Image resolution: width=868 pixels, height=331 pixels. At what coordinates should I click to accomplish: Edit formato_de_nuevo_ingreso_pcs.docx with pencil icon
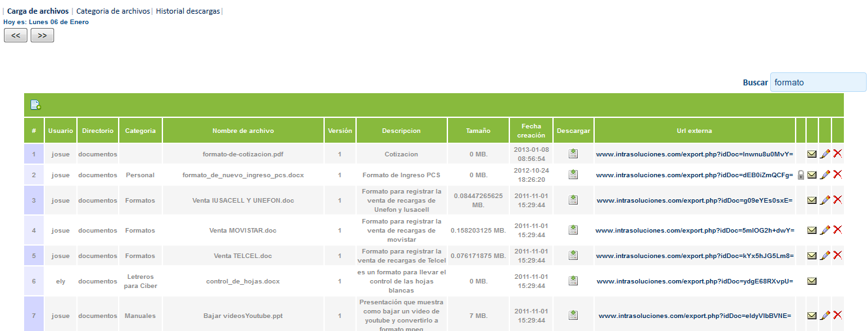[x=825, y=175]
